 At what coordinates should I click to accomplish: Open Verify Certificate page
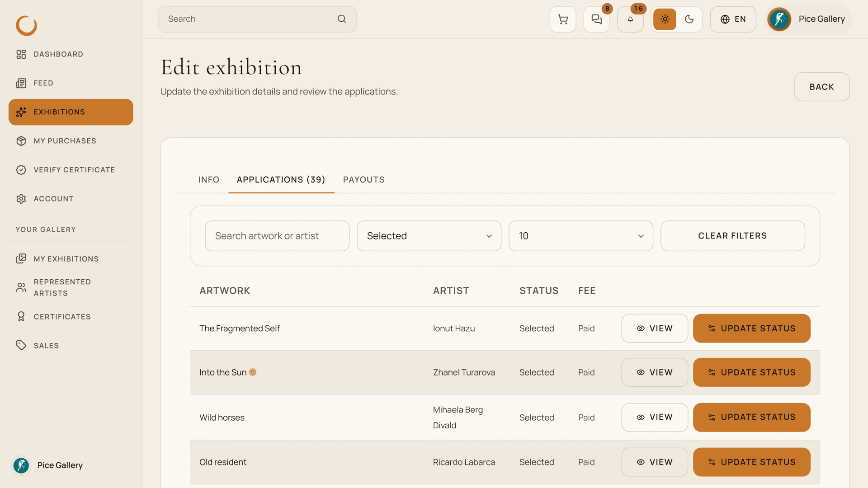click(71, 170)
